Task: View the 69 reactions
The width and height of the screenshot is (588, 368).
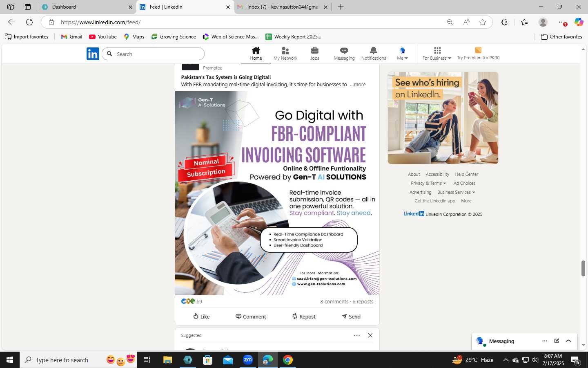Action: (192, 301)
